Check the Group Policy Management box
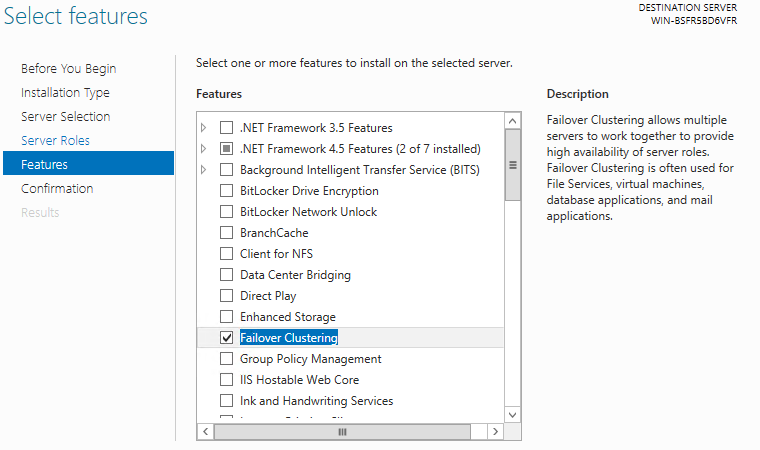The width and height of the screenshot is (760, 450). 226,359
